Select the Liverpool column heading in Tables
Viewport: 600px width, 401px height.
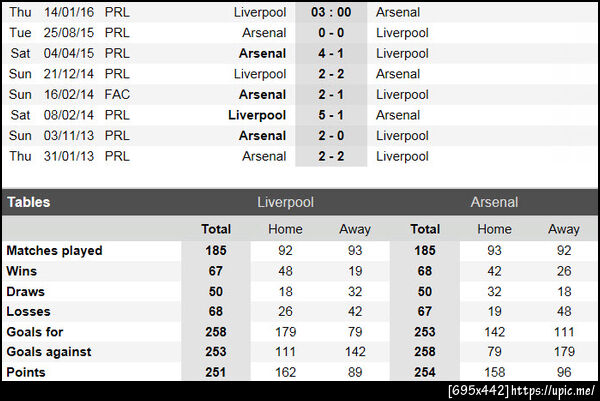pos(286,202)
